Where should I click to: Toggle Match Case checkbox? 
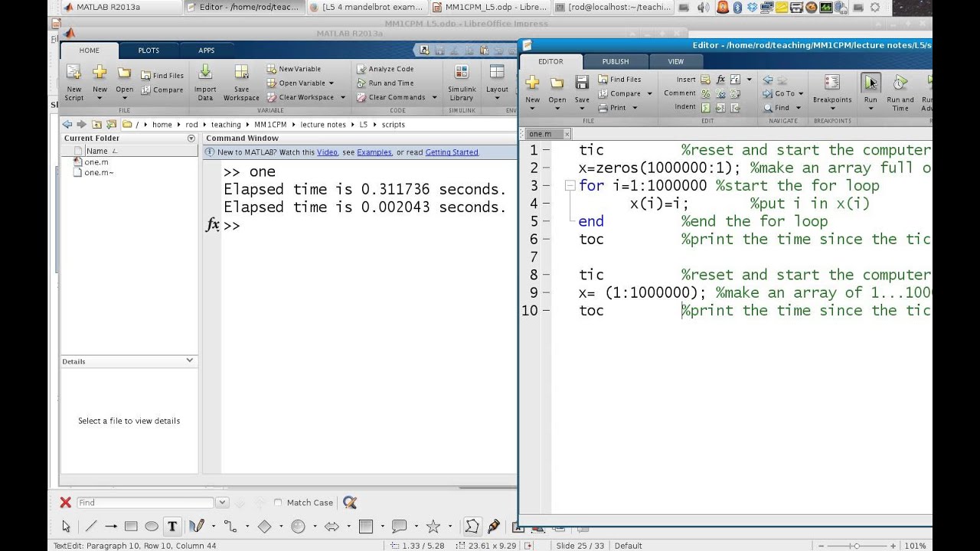point(278,503)
